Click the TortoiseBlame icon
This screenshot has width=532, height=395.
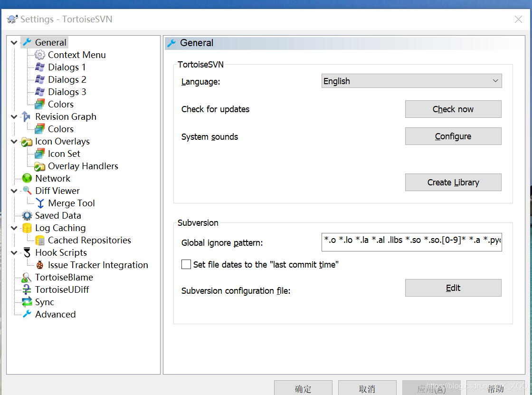[27, 278]
